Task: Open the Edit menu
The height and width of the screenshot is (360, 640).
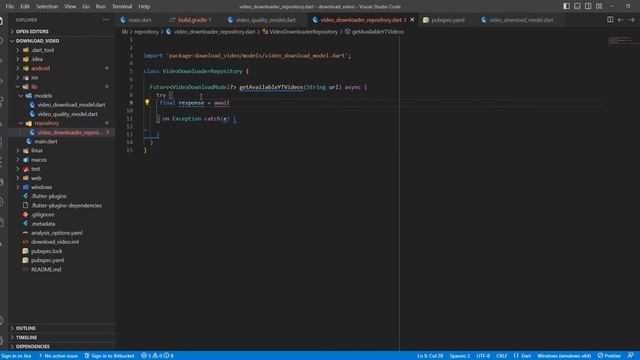Action: 25,6
